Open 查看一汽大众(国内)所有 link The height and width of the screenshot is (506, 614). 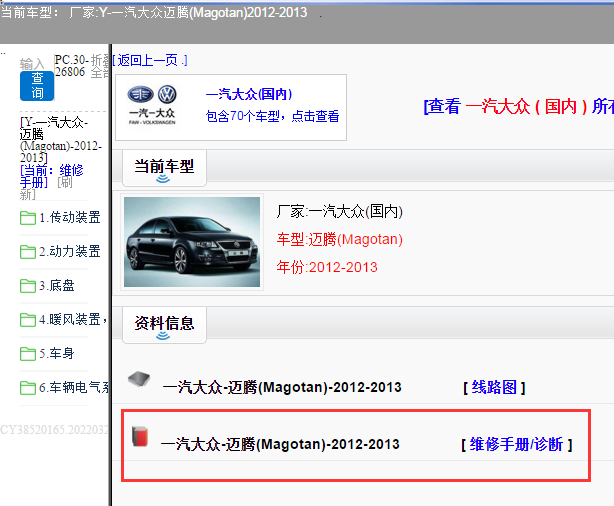click(x=518, y=107)
